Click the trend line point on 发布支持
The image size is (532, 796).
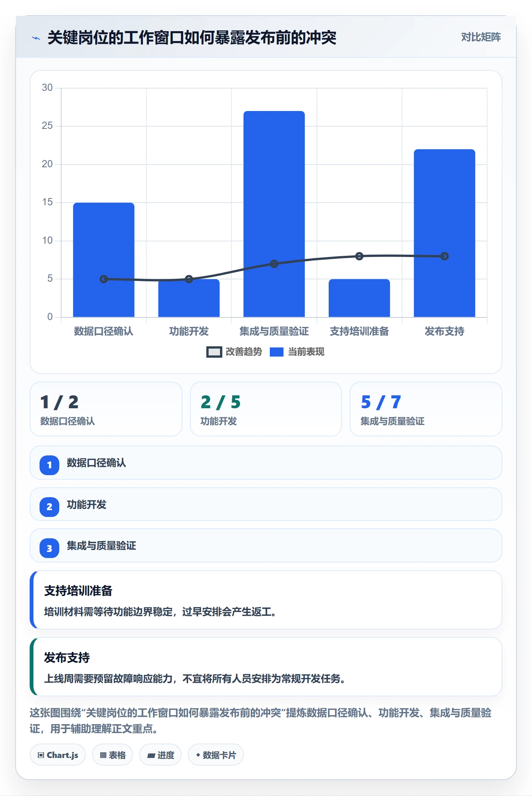pos(444,256)
